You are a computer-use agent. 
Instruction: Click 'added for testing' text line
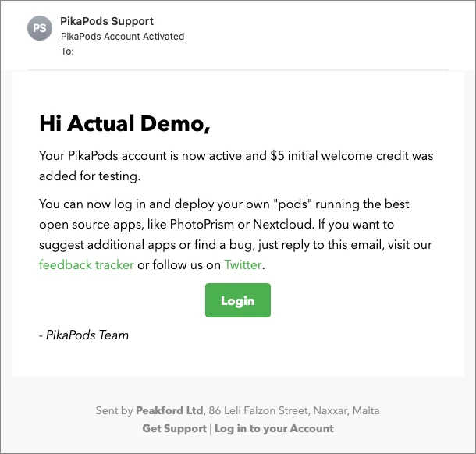point(90,176)
